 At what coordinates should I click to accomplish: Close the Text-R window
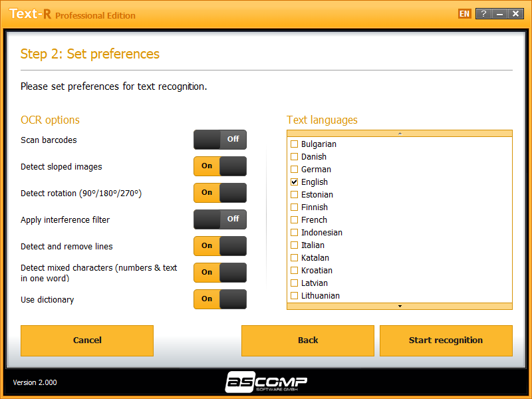coord(516,13)
